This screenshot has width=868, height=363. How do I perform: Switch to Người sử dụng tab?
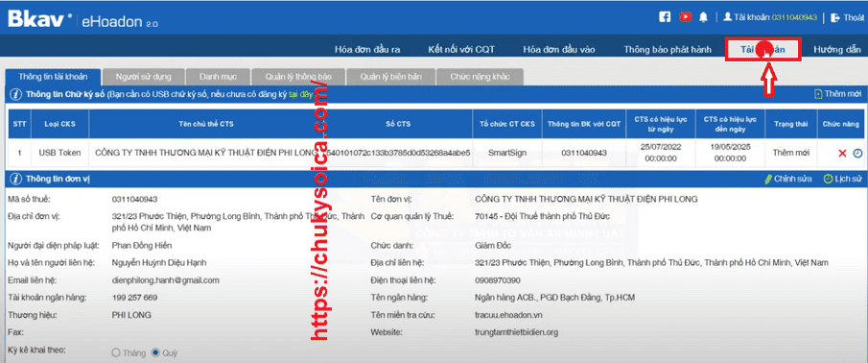[x=143, y=77]
